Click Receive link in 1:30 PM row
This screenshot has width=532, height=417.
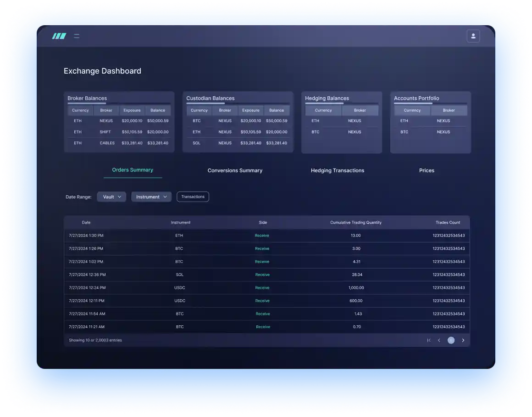tap(262, 236)
